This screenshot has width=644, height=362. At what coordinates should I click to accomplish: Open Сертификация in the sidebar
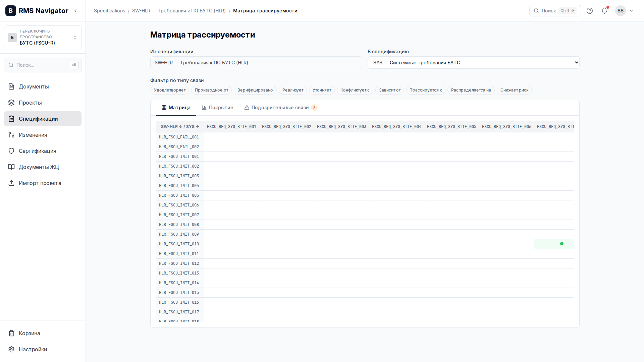[x=43, y=151]
